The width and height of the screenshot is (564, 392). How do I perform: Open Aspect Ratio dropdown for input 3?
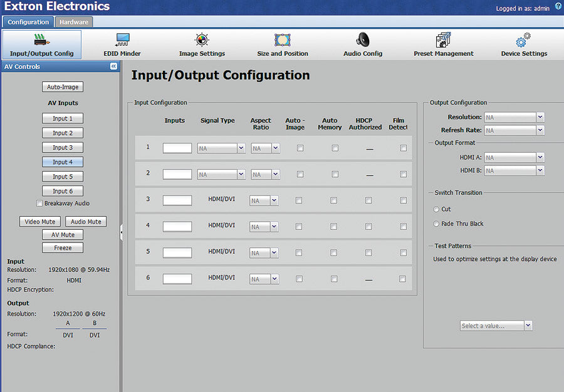tap(264, 200)
